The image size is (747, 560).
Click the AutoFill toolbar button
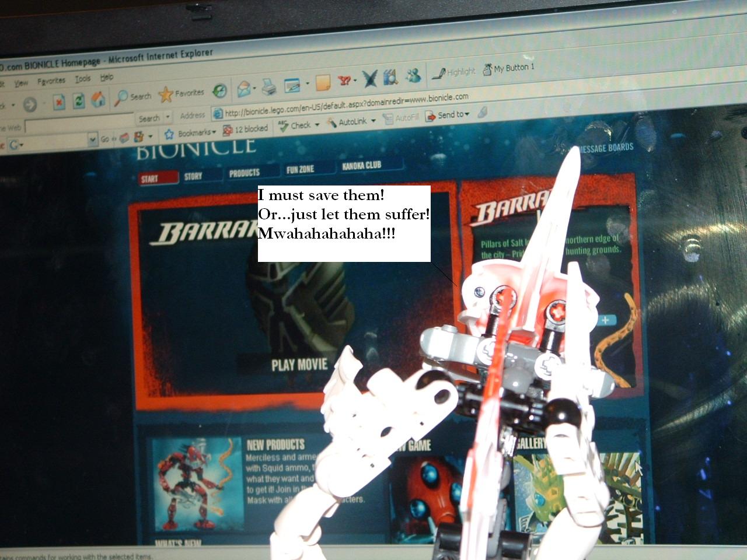(x=402, y=118)
